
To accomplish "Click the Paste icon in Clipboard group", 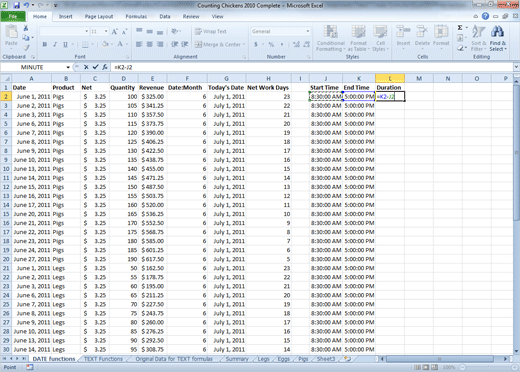I will click(11, 32).
